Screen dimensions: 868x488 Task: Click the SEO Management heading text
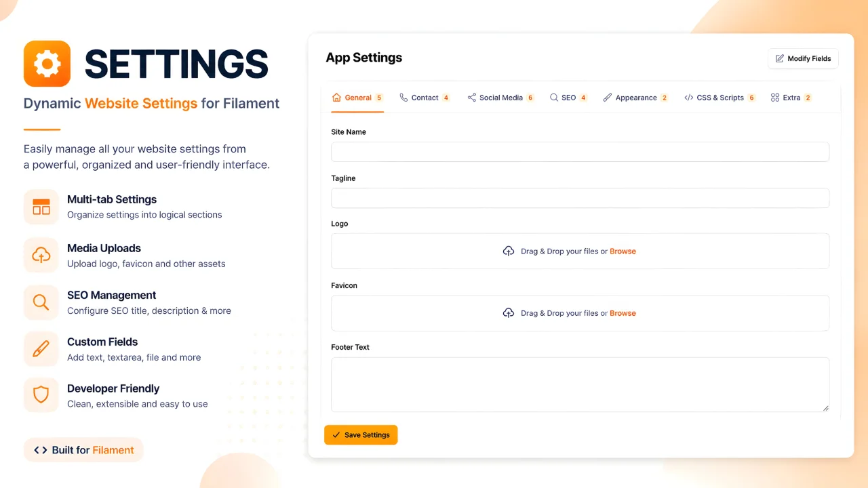tap(112, 295)
